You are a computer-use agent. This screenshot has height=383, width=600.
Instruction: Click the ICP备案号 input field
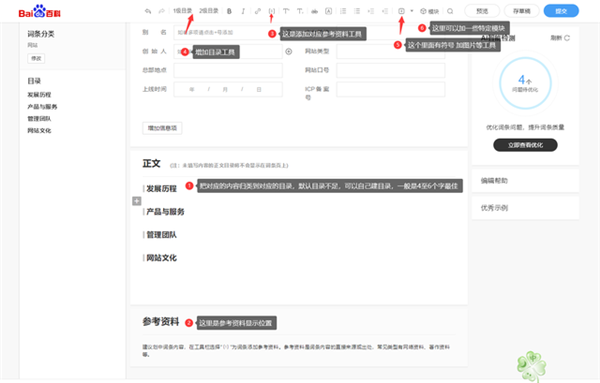[391, 89]
